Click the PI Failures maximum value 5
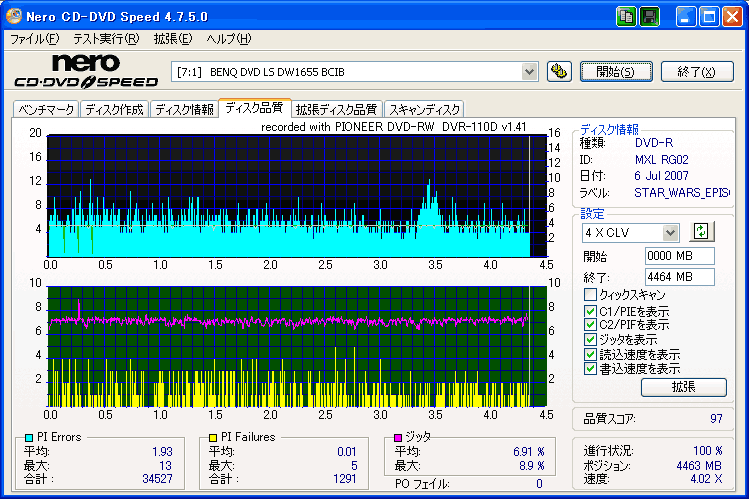 (x=354, y=466)
